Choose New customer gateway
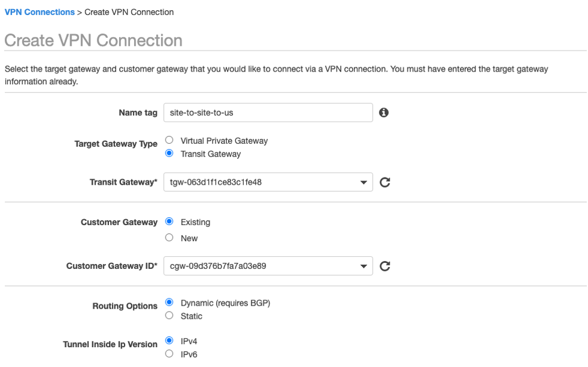This screenshot has height=367, width=588. pyautogui.click(x=169, y=238)
